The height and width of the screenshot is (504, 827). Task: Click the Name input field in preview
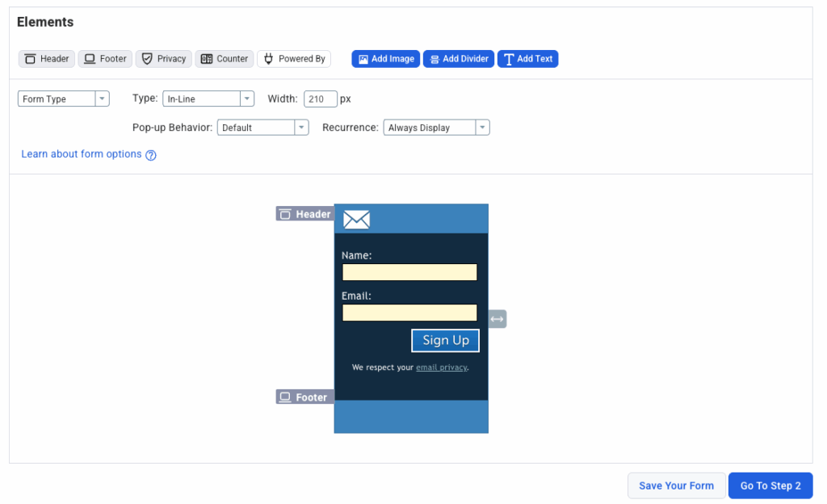409,272
